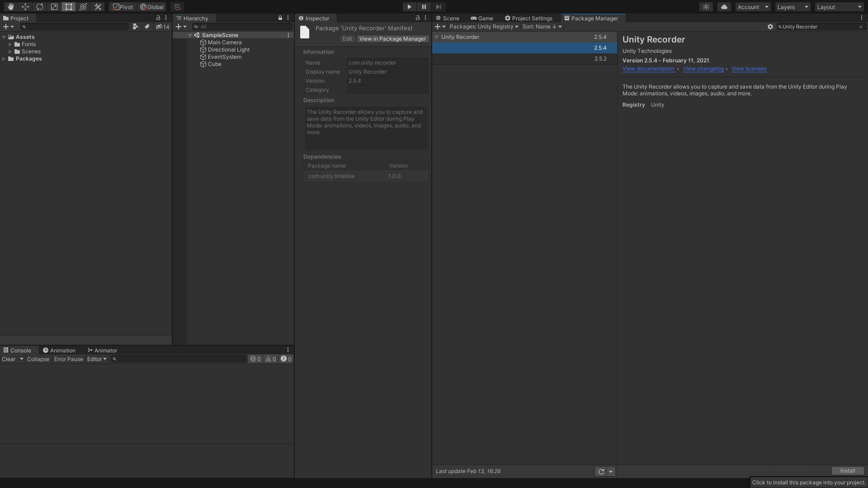Screen dimensions: 868x488
Task: Open Console panel more options menu
Action: 288,350
